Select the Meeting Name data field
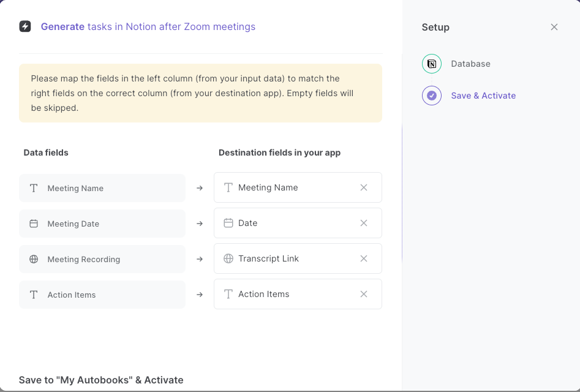This screenshot has width=580, height=392. click(x=102, y=188)
